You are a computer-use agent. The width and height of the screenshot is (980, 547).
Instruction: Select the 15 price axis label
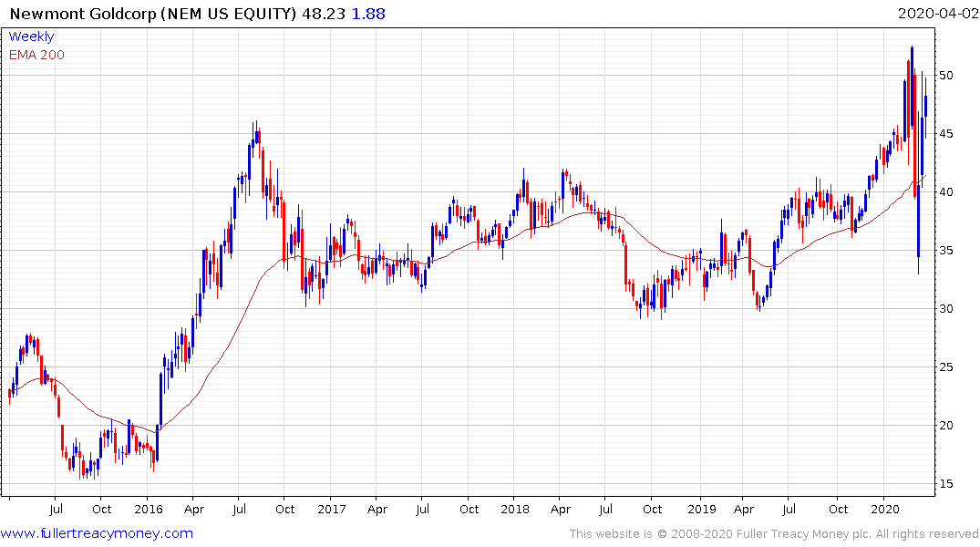pos(946,484)
